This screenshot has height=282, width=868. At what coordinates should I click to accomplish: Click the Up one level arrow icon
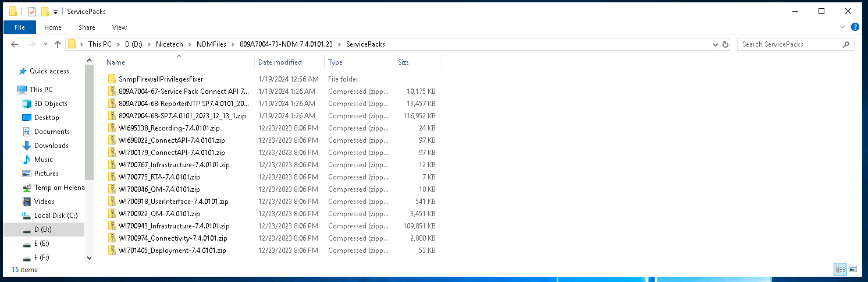click(x=57, y=44)
